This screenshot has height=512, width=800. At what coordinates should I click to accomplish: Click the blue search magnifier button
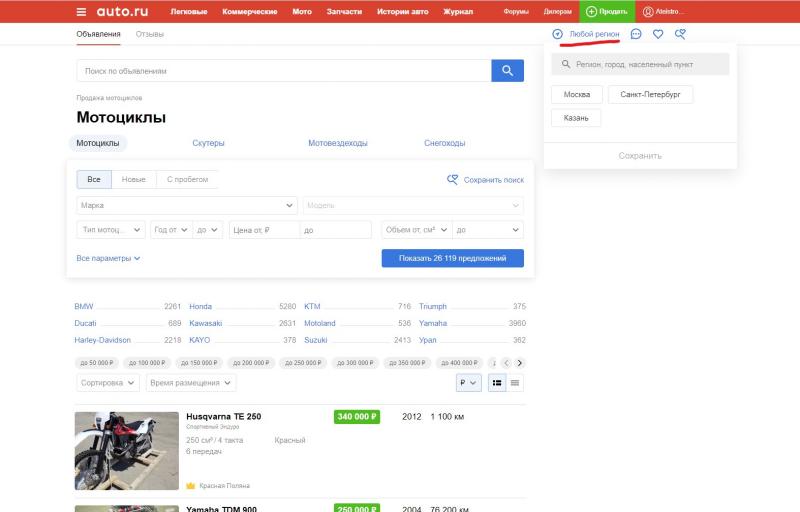[x=507, y=70]
